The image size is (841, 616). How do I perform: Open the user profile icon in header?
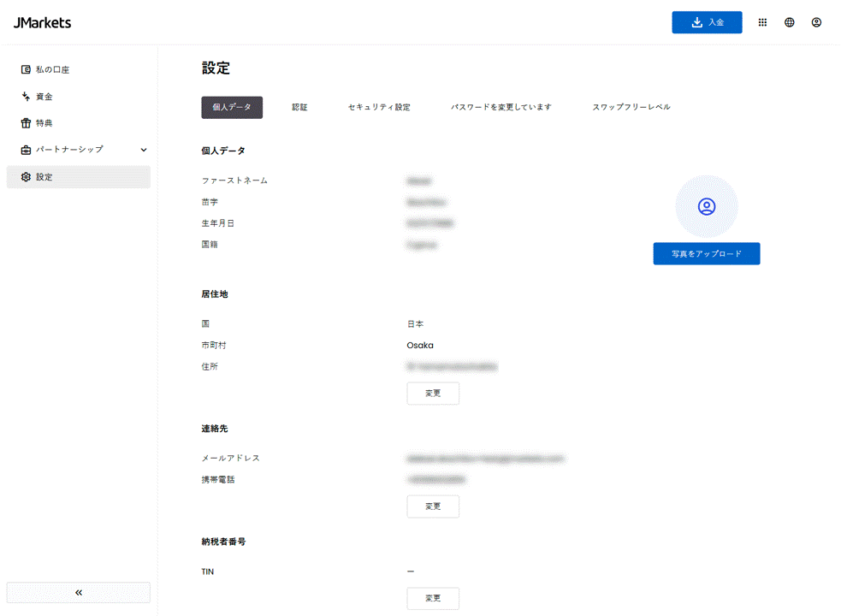[x=816, y=22]
